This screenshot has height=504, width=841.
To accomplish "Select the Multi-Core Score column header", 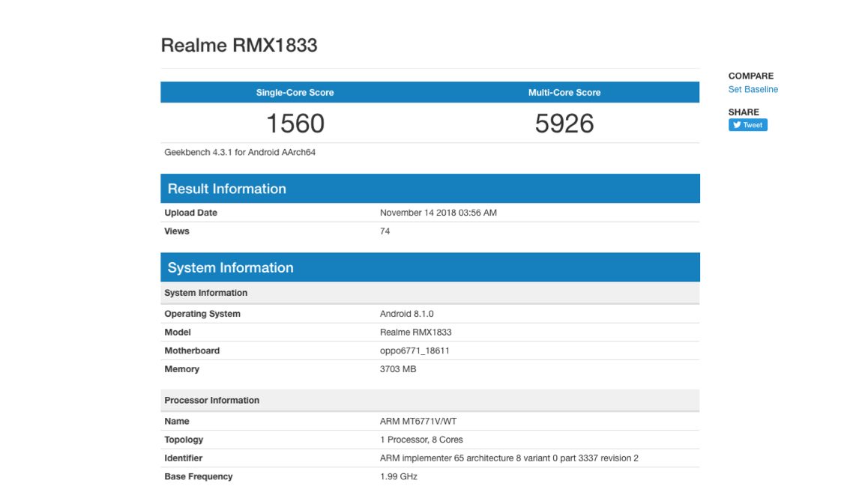I will (564, 93).
